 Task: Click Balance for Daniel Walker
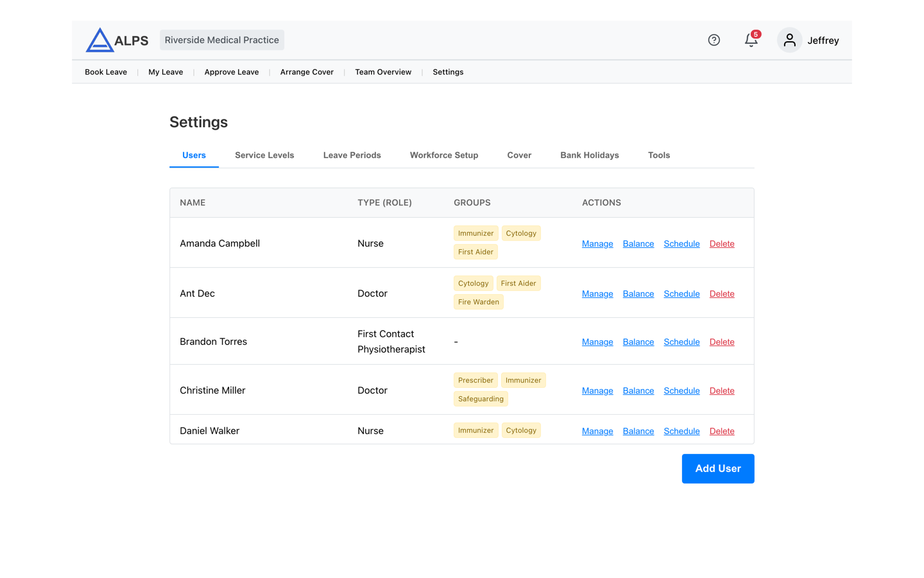click(638, 431)
